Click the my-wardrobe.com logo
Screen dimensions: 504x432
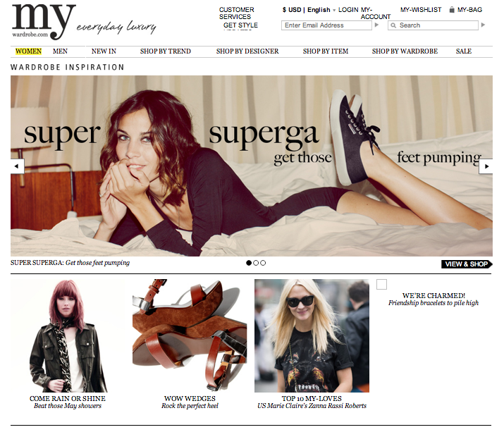(x=44, y=22)
